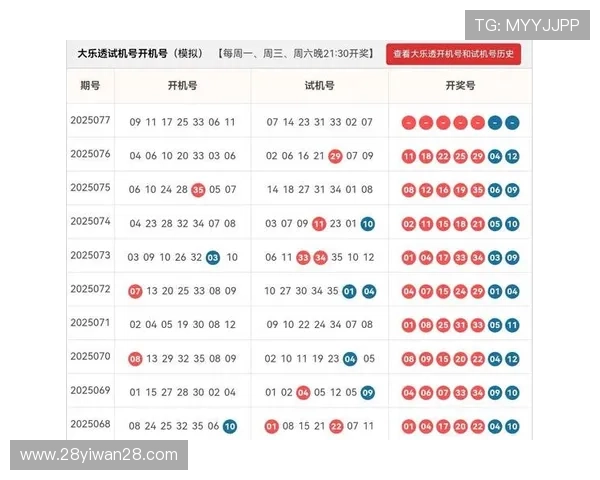Click the 开奖号 column header
The image size is (600, 480).
tap(460, 86)
